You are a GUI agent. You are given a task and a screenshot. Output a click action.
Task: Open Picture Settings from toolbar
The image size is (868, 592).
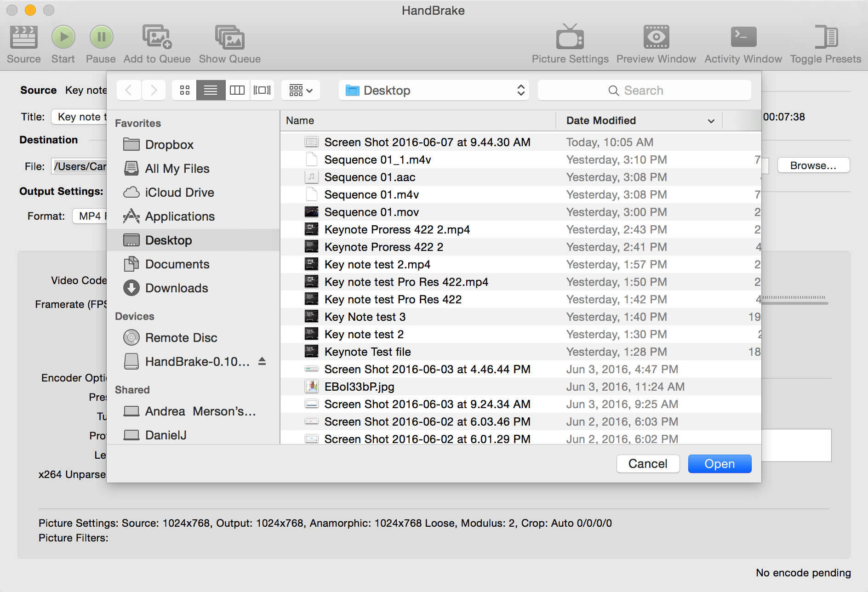click(570, 37)
